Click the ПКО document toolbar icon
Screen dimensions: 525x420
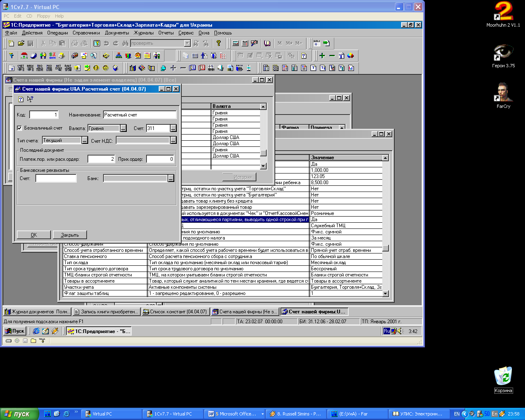tap(40, 68)
